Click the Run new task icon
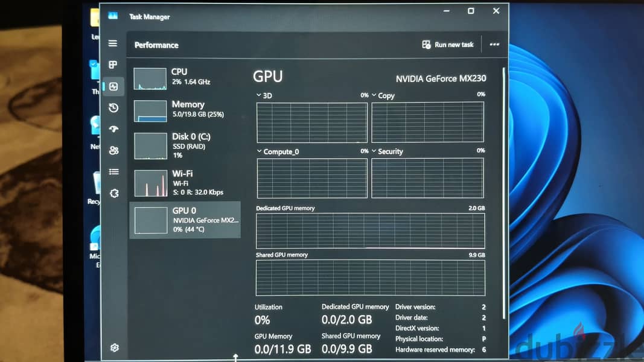The width and height of the screenshot is (644, 362). pos(426,44)
